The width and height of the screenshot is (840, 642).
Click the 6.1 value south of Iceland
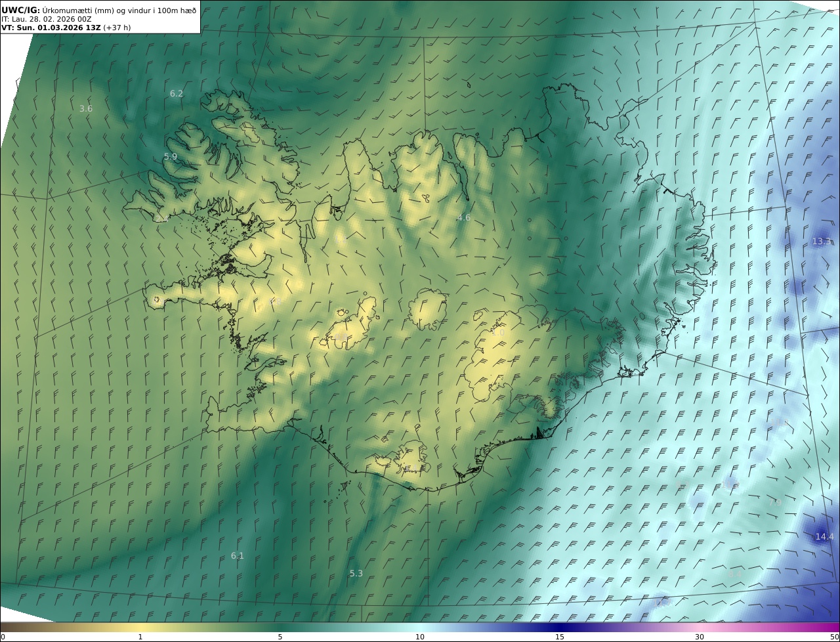click(238, 556)
